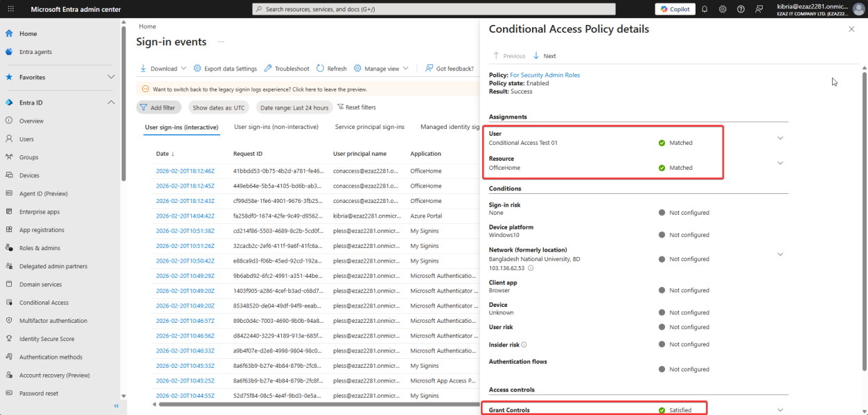This screenshot has height=415, width=868.
Task: Open sign-in entry 2026-02-20T18:12:46Z
Action: point(185,170)
